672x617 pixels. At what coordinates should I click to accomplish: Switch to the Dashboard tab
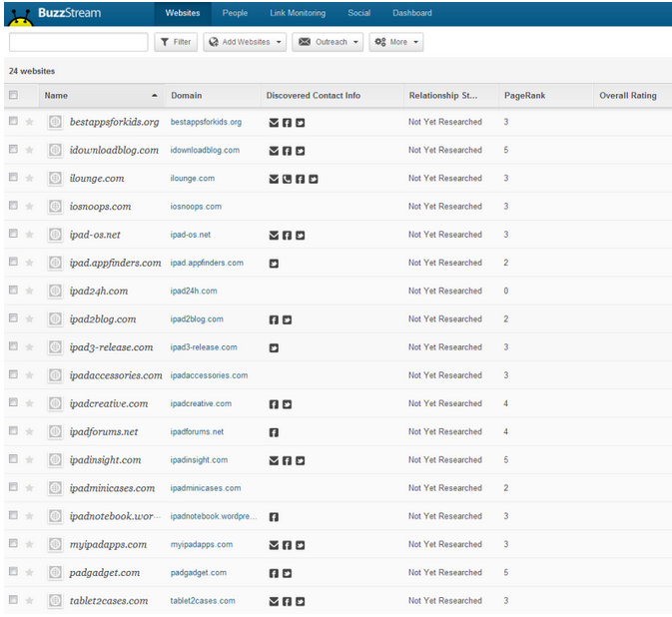pyautogui.click(x=412, y=13)
